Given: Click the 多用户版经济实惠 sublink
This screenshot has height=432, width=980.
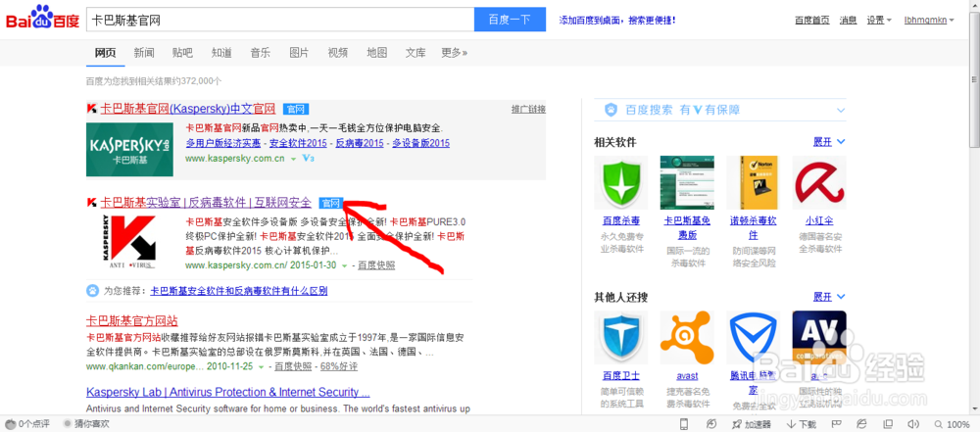Looking at the screenshot, I should click(x=224, y=143).
